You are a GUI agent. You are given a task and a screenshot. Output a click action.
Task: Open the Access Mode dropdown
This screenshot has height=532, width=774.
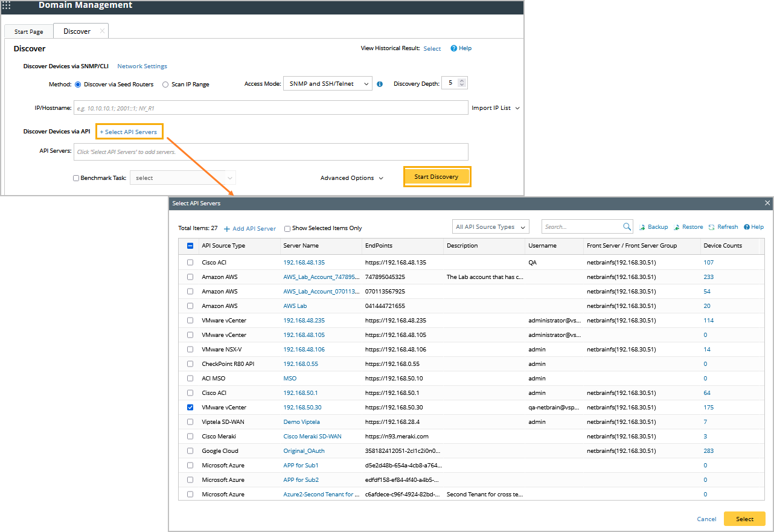coord(327,83)
